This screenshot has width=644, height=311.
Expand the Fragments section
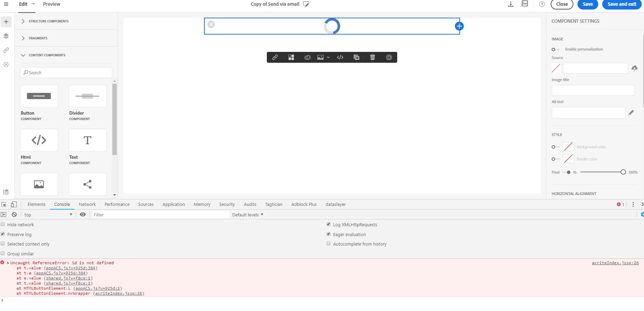click(x=66, y=38)
